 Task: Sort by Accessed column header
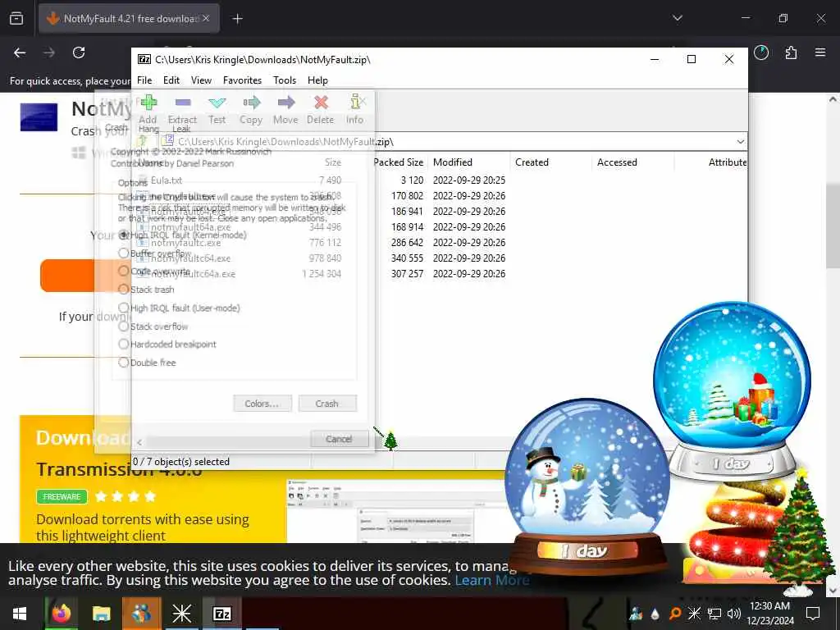[632, 162]
